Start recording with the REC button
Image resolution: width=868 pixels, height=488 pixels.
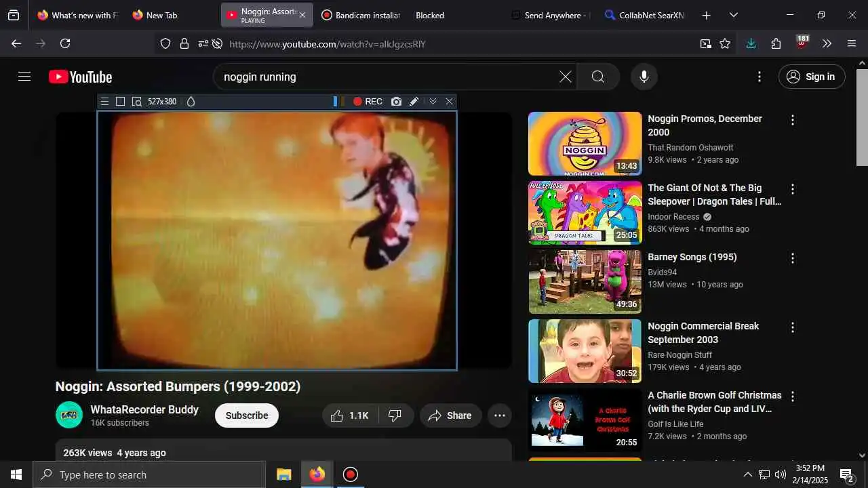(368, 102)
